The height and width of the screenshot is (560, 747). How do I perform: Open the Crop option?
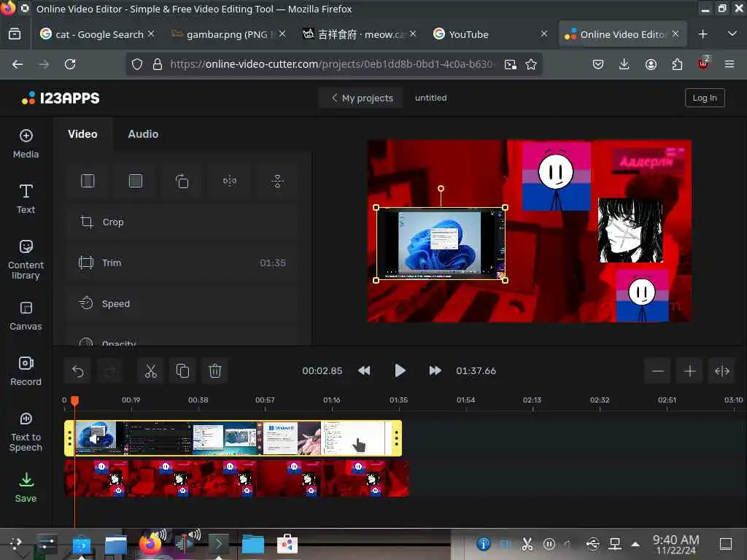[182, 222]
